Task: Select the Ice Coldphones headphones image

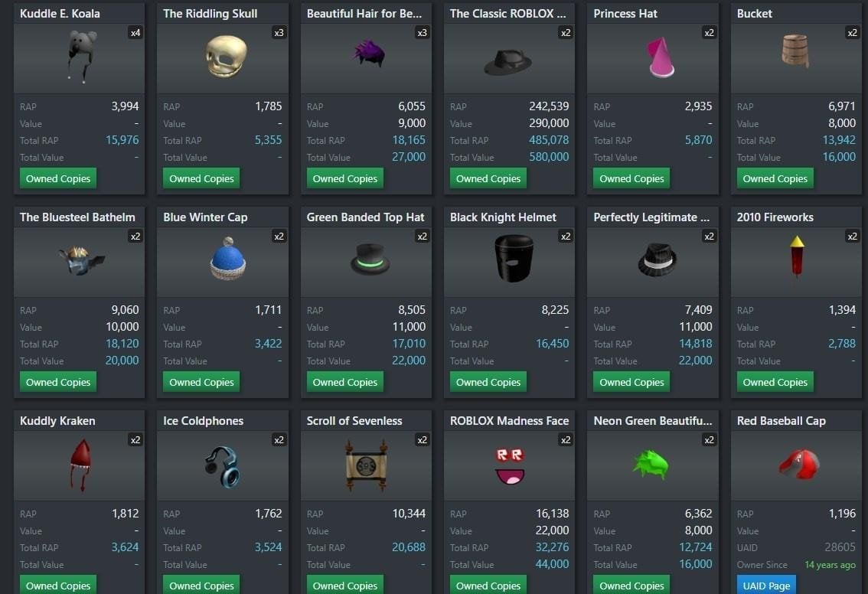Action: [x=223, y=467]
